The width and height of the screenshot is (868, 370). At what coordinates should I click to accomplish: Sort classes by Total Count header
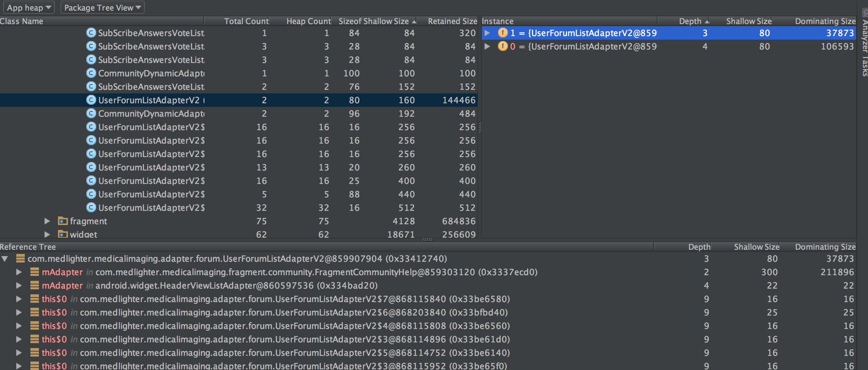tap(246, 21)
